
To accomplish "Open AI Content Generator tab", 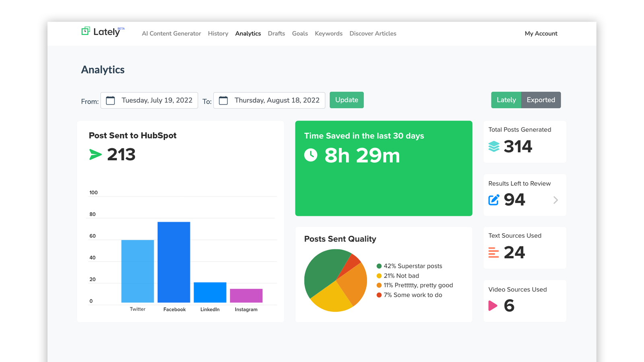I will [x=171, y=34].
